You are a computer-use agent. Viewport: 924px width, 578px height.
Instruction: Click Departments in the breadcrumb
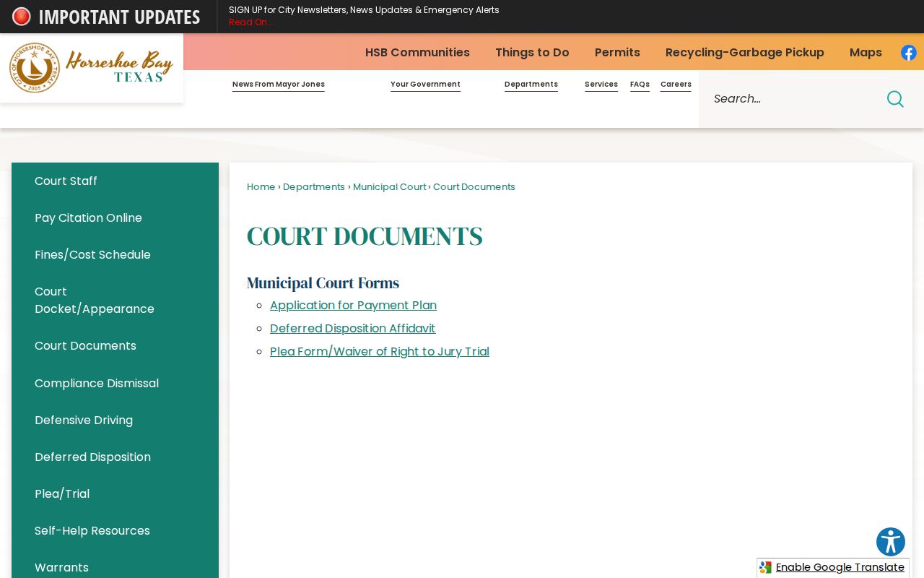pyautogui.click(x=314, y=186)
